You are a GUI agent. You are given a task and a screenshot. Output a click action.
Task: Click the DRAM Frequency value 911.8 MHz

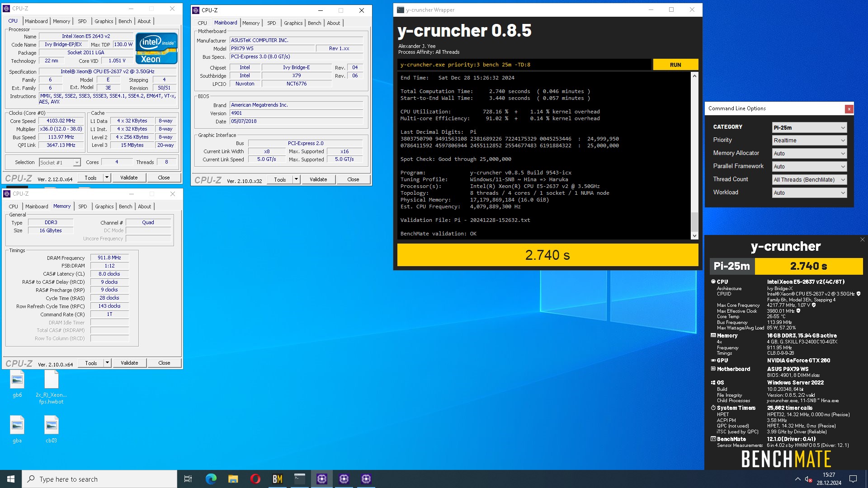(x=109, y=258)
